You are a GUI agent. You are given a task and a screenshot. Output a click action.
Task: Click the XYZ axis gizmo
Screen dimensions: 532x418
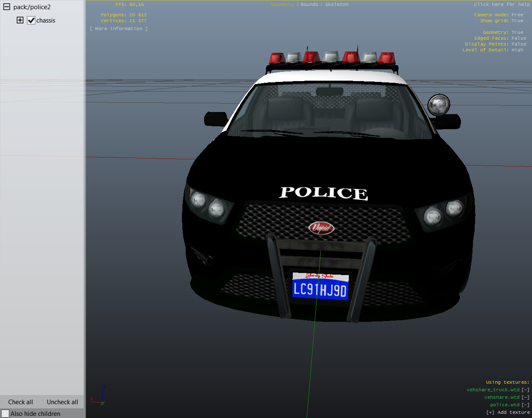[x=99, y=396]
